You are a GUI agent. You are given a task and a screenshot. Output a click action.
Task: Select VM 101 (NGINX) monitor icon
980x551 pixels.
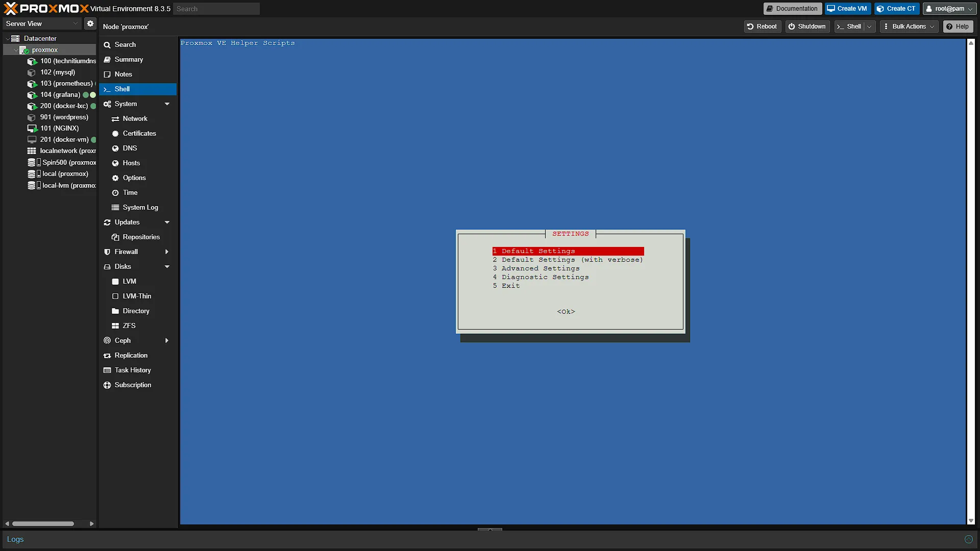click(x=32, y=129)
